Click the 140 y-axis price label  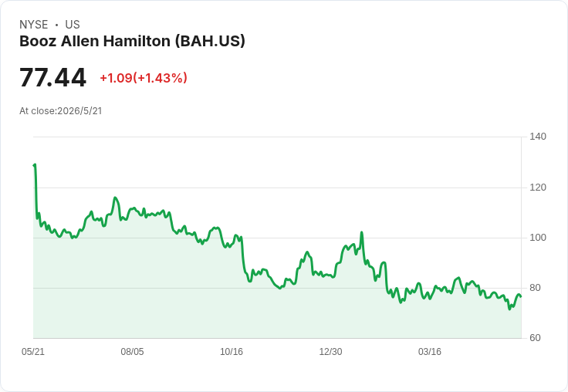pos(538,137)
